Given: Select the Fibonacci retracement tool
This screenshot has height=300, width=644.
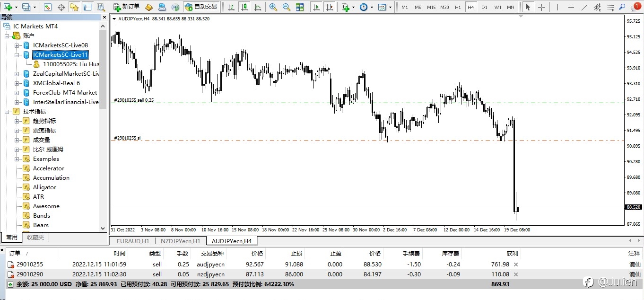Looking at the screenshot, I should coord(610,7).
